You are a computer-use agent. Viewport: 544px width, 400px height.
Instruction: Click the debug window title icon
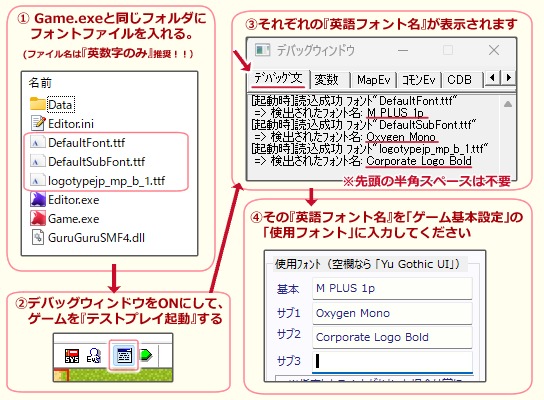point(262,50)
